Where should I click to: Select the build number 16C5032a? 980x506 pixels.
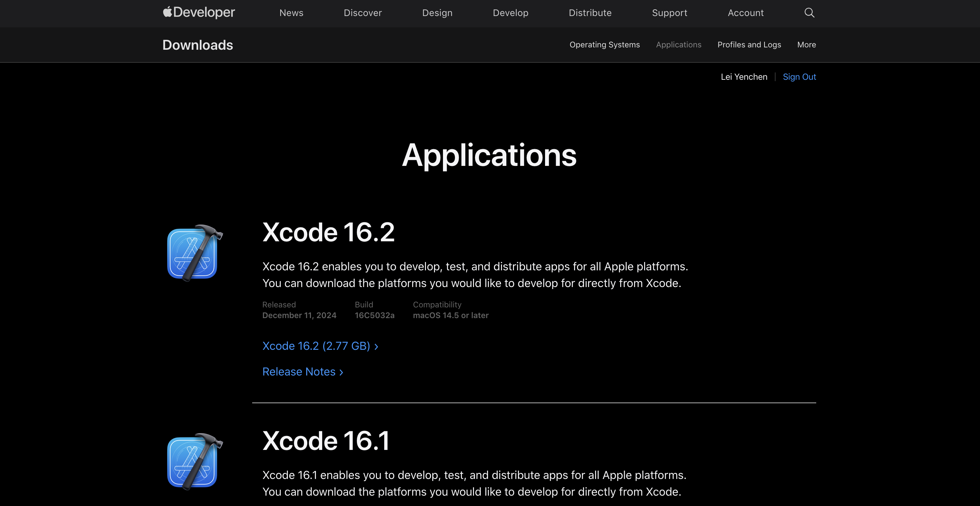click(375, 315)
